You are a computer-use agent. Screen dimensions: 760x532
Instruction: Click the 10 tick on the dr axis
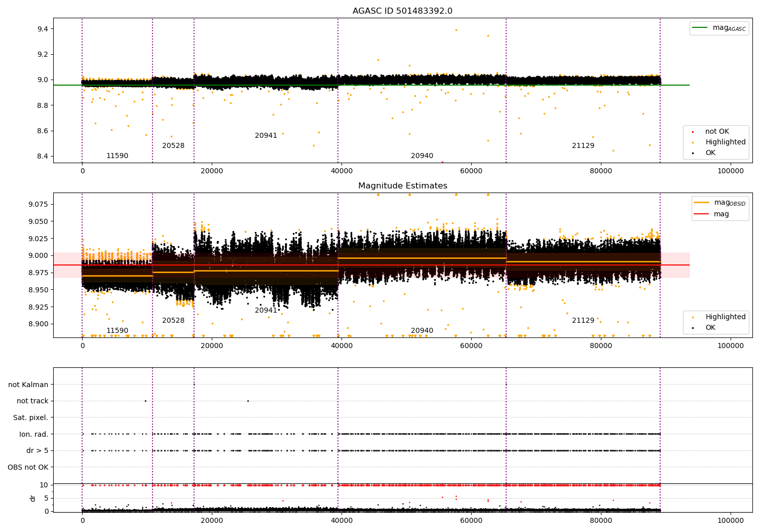coord(44,485)
